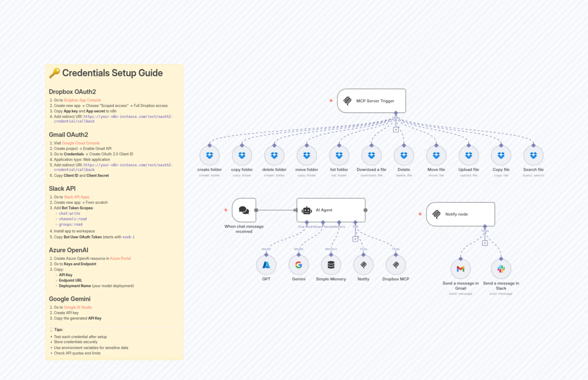Open the "When chat message received" trigger
Image resolution: width=588 pixels, height=380 pixels.
point(244,210)
